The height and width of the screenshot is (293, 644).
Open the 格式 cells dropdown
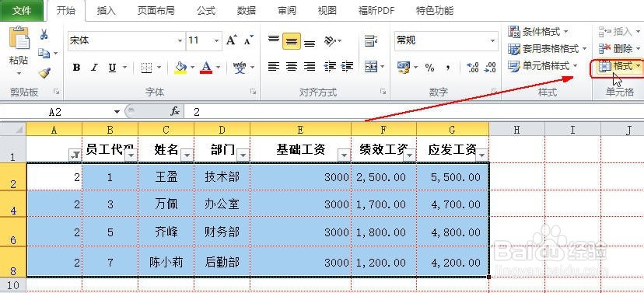pos(620,66)
